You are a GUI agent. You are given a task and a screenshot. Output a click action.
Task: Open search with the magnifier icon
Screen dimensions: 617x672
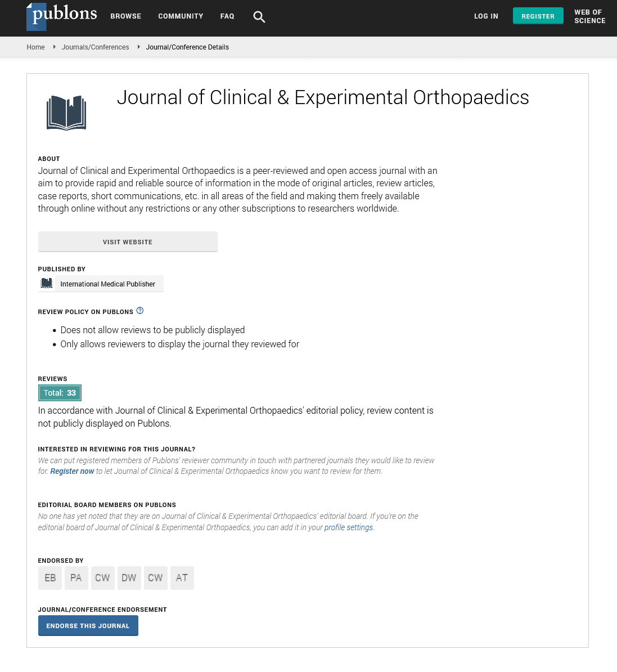click(x=259, y=17)
